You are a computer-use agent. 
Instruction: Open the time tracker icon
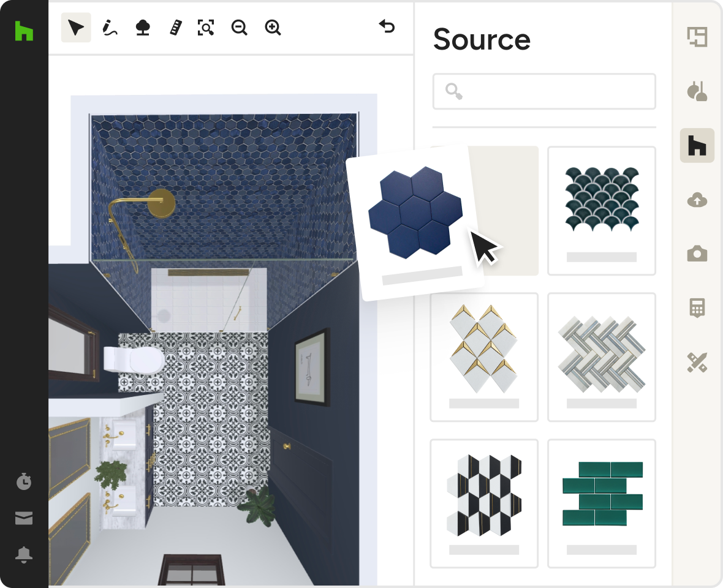click(x=23, y=481)
